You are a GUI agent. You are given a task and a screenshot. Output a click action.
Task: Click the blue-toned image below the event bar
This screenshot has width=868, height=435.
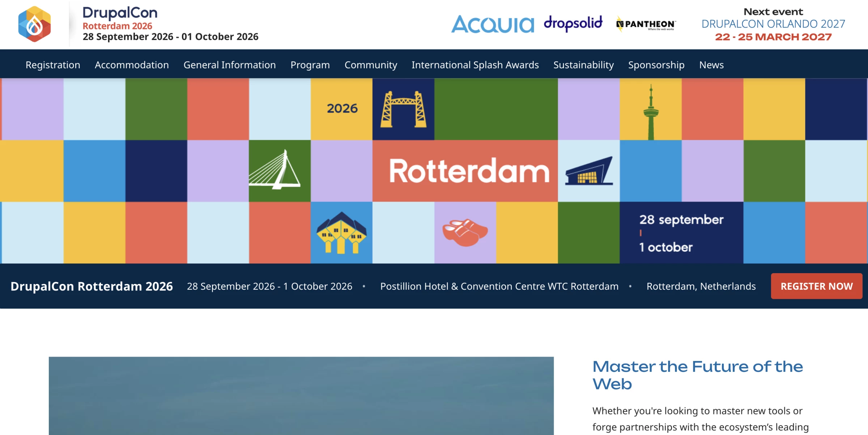coord(301,396)
